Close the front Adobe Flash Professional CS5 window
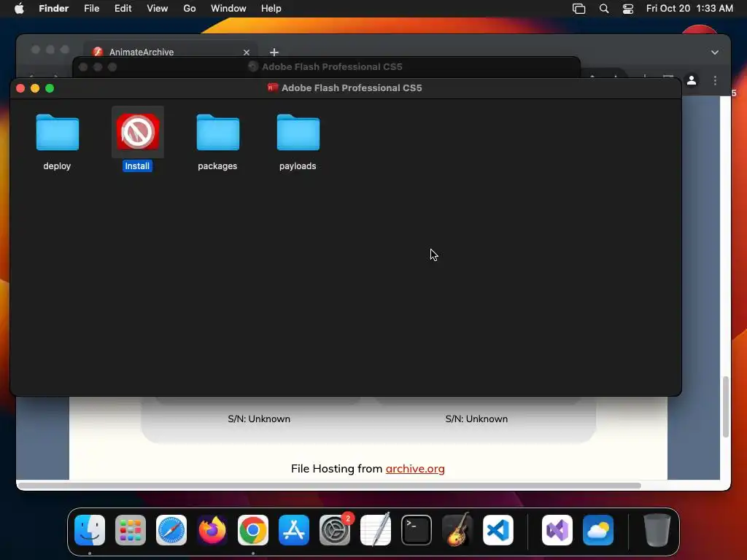Image resolution: width=747 pixels, height=560 pixels. [x=20, y=88]
